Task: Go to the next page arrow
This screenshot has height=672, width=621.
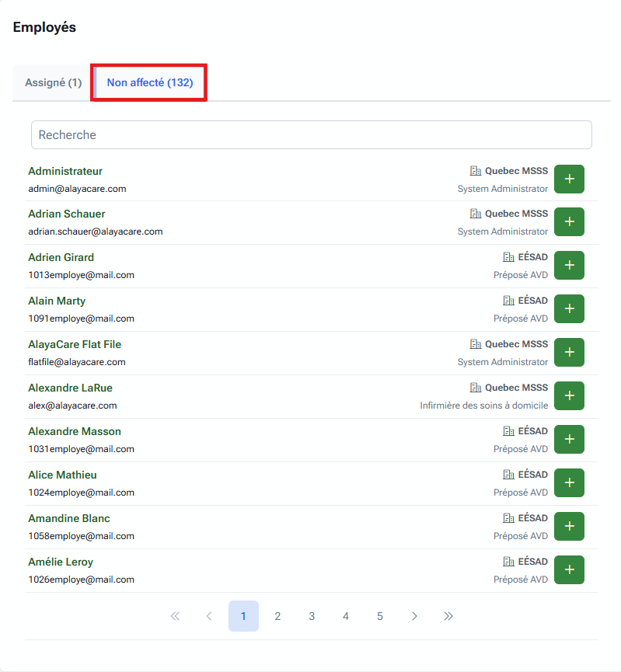Action: coord(414,616)
